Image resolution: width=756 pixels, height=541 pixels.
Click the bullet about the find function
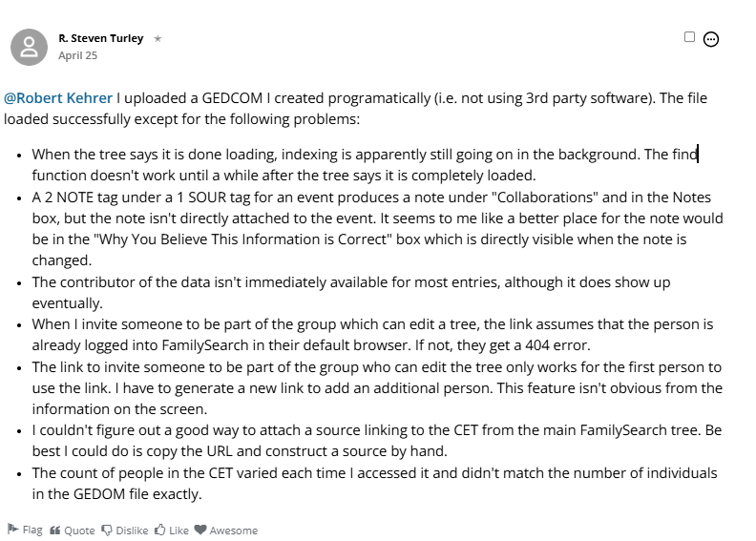pyautogui.click(x=365, y=165)
